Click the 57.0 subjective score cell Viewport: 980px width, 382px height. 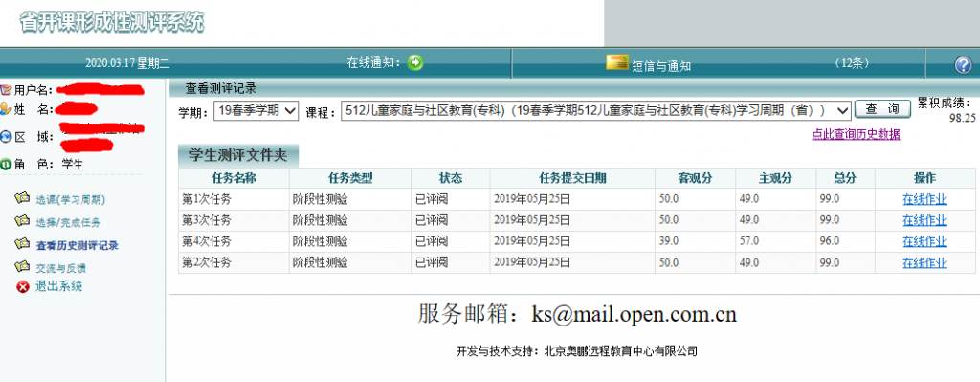(x=775, y=242)
